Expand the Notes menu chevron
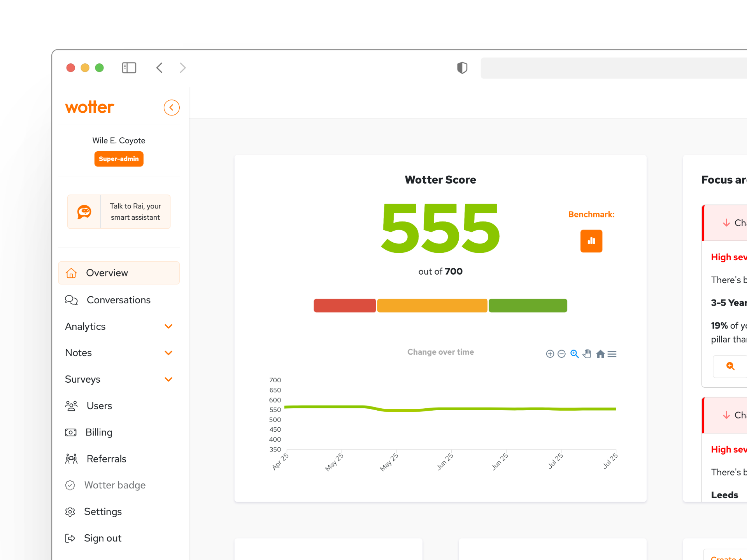Viewport: 747px width, 560px height. [x=168, y=353]
